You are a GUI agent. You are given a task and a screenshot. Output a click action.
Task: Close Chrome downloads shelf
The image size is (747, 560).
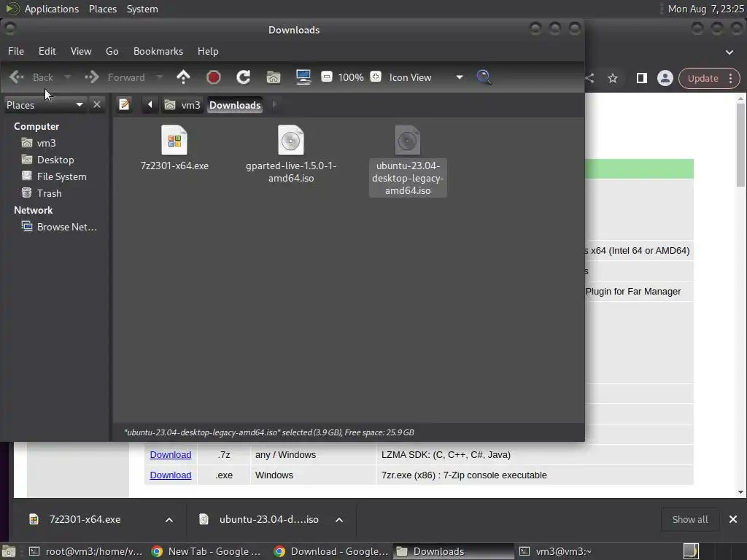click(x=733, y=519)
